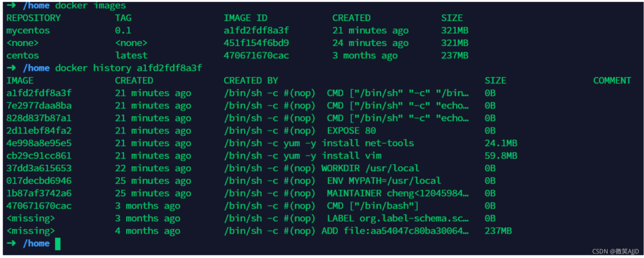This screenshot has height=258, width=644.
Task: Click the first <missing> image entry
Action: [30, 218]
